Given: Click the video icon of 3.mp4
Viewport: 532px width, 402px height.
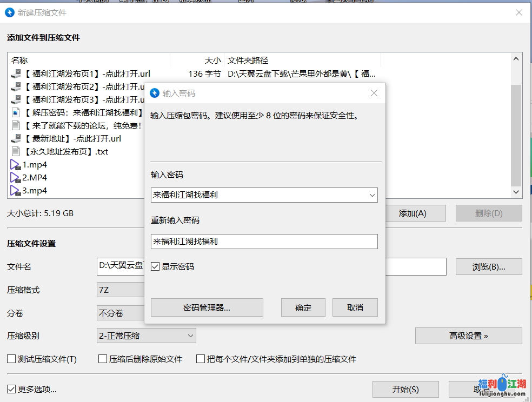Looking at the screenshot, I should [x=15, y=191].
